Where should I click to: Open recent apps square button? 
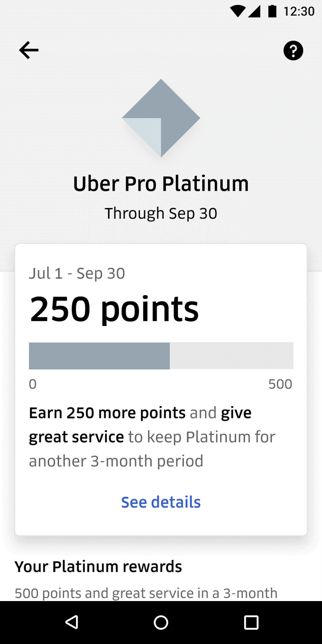click(251, 622)
